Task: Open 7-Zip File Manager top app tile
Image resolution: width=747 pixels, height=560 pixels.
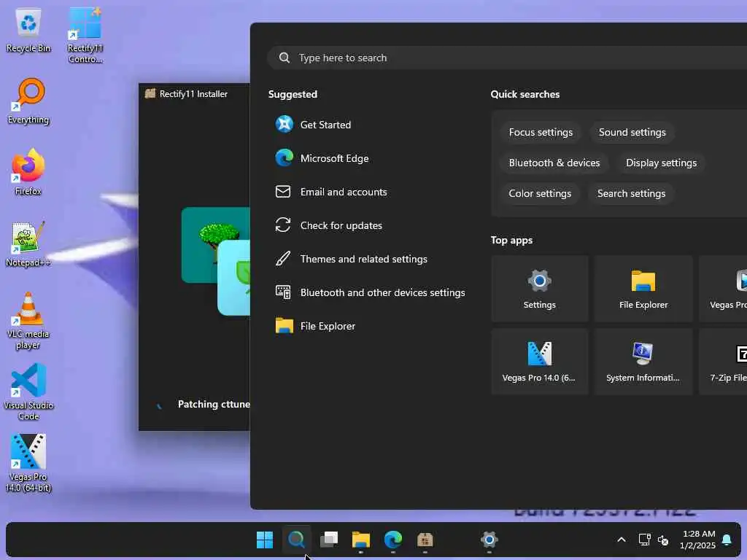Action: point(723,362)
